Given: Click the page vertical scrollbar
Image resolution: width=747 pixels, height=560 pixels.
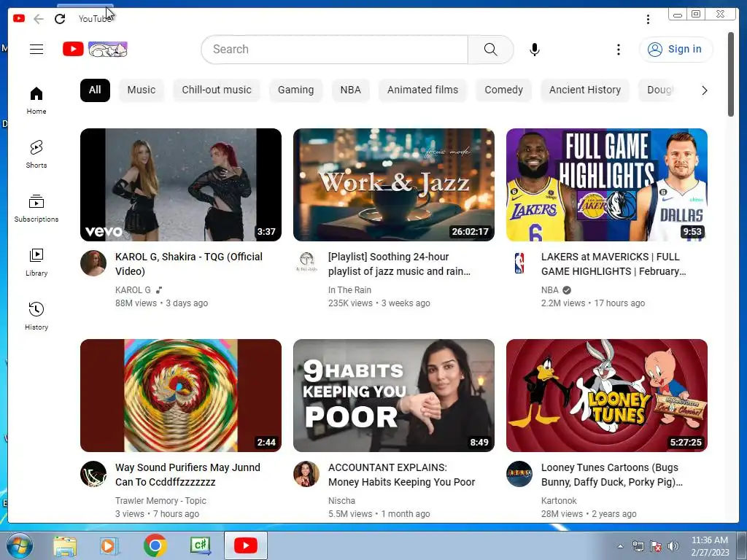Looking at the screenshot, I should click(731, 74).
